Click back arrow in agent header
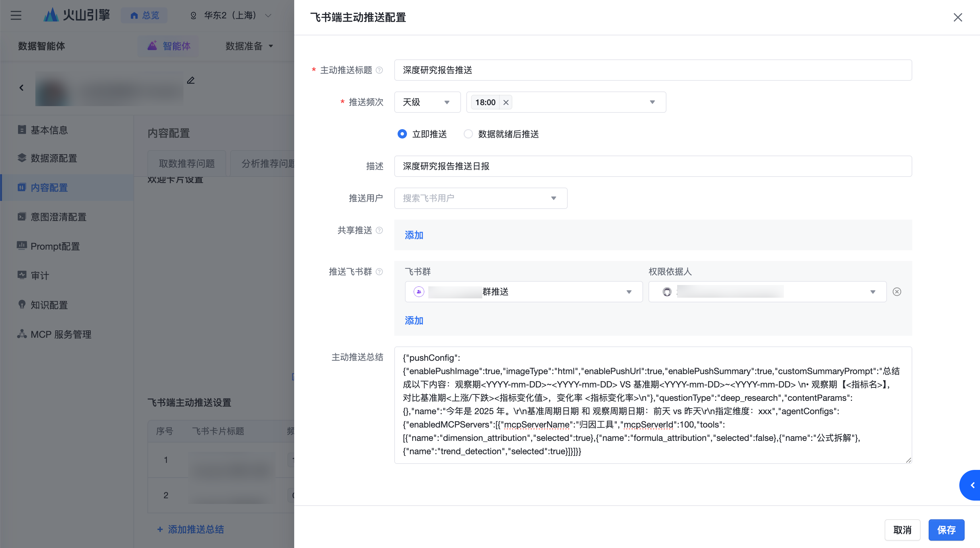 point(22,88)
